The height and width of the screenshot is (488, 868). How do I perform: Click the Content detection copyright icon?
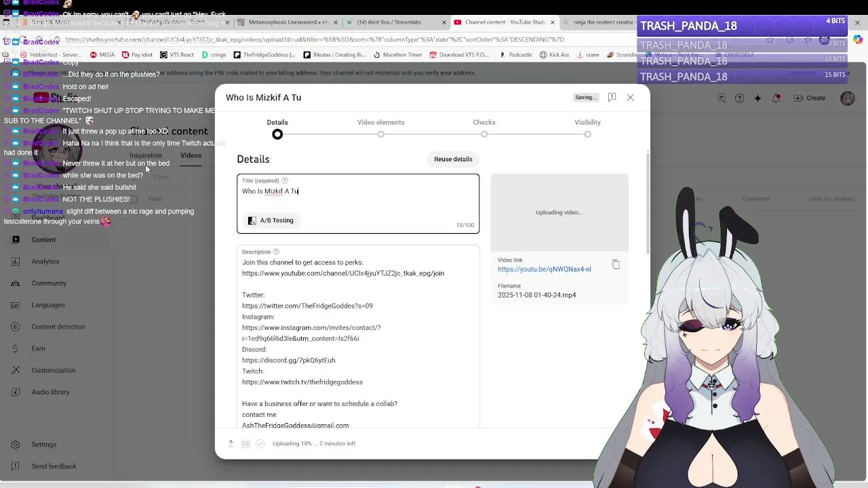pyautogui.click(x=16, y=327)
